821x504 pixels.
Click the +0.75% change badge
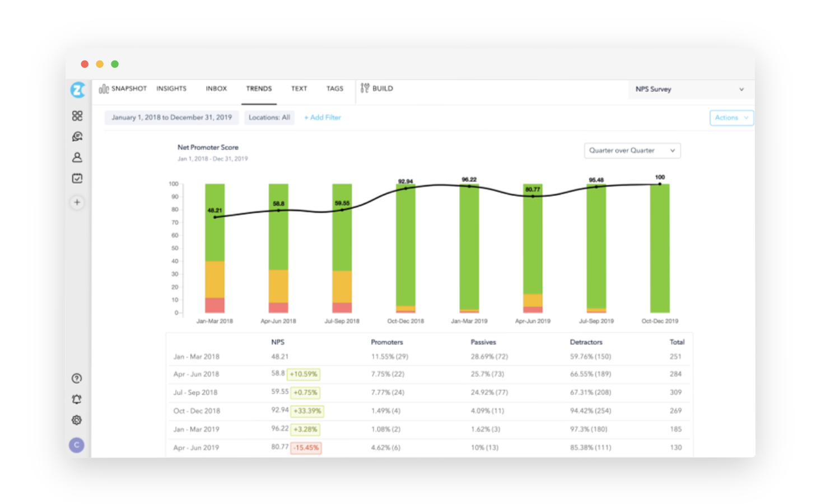[x=305, y=393]
